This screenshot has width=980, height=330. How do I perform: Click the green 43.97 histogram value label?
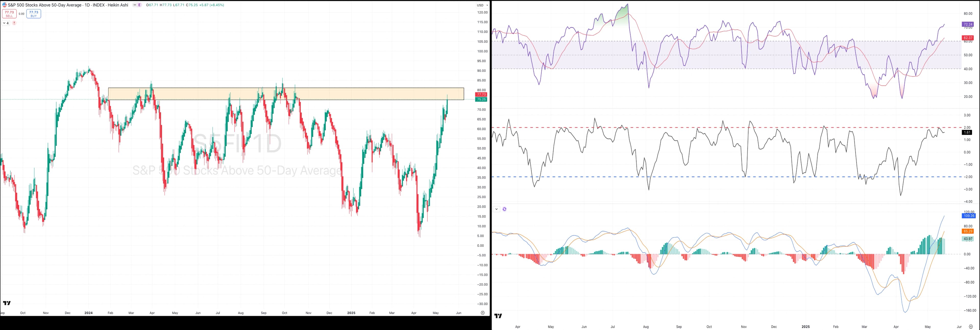click(968, 239)
